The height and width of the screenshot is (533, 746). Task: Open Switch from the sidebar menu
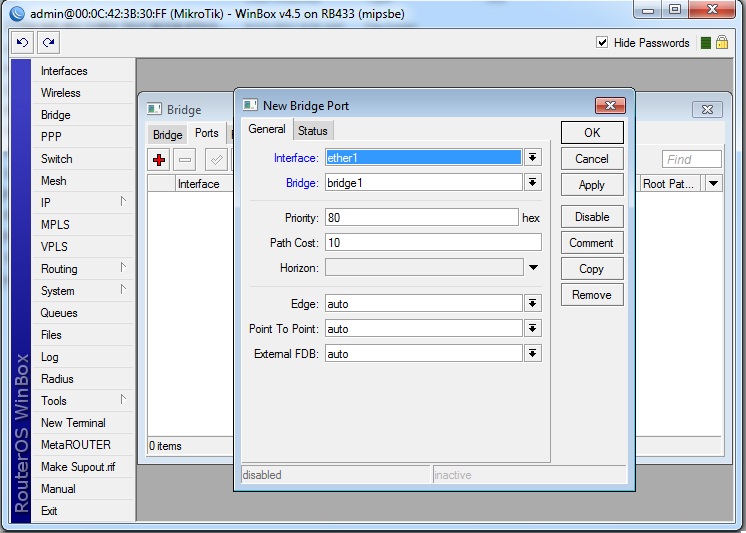pos(83,158)
